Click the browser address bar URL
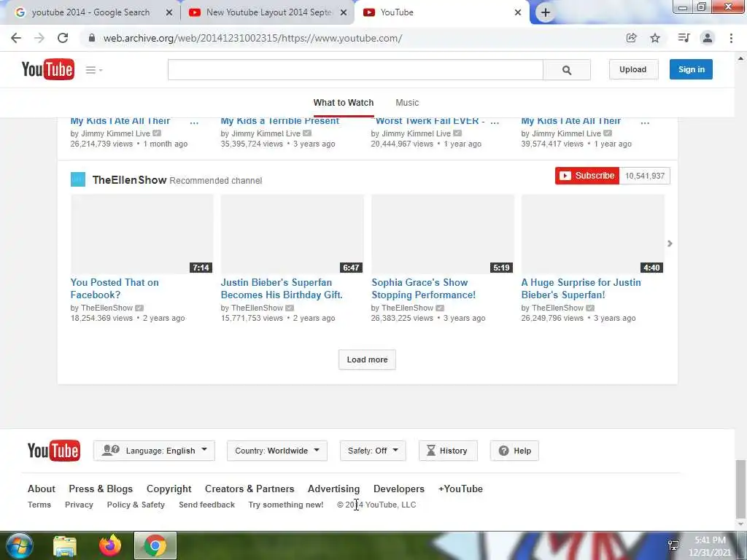Image resolution: width=747 pixels, height=560 pixels. tap(252, 38)
